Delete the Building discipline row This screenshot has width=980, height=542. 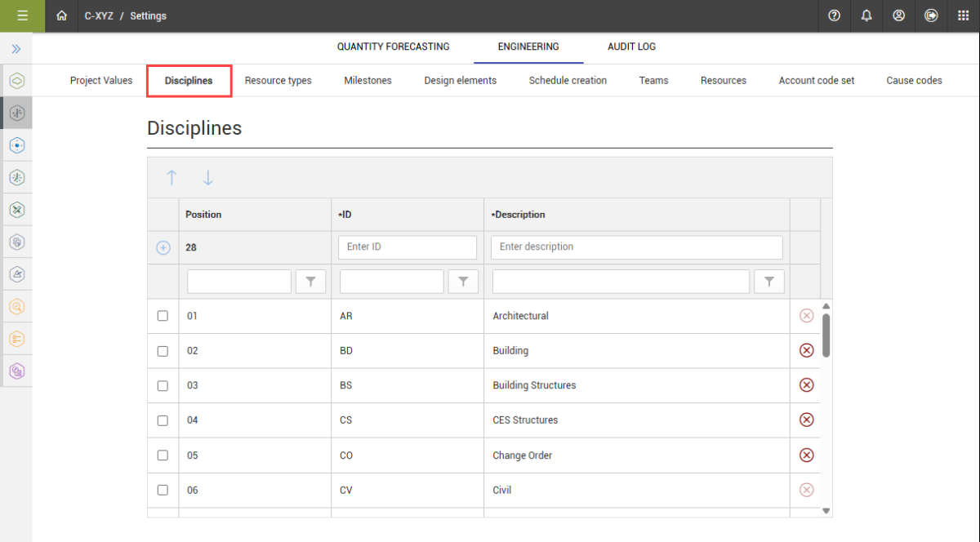point(806,350)
